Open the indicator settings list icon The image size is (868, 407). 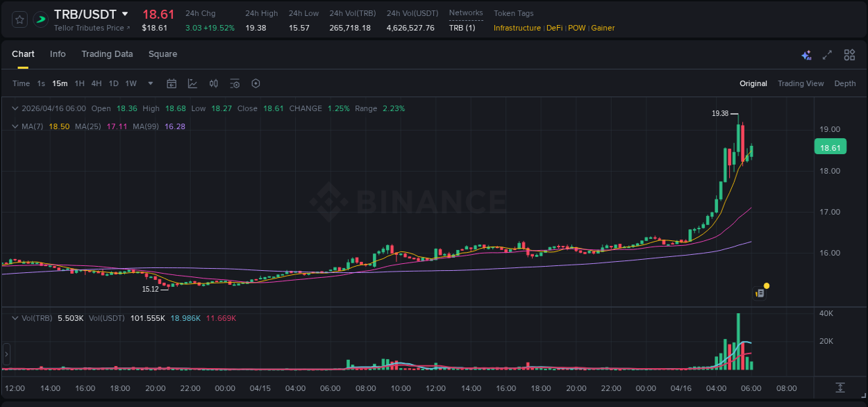(235, 83)
